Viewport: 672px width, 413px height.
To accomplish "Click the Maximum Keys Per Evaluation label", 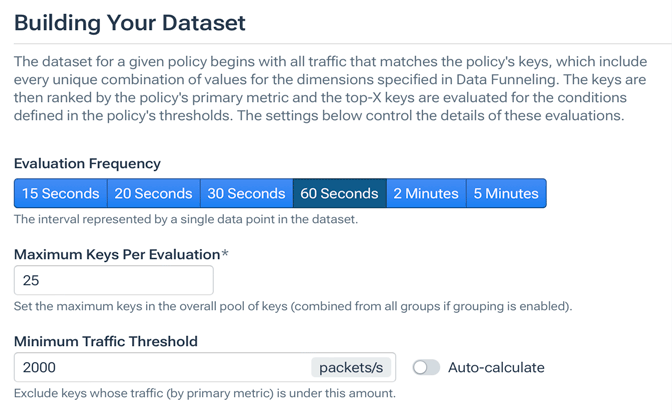I will coord(116,254).
